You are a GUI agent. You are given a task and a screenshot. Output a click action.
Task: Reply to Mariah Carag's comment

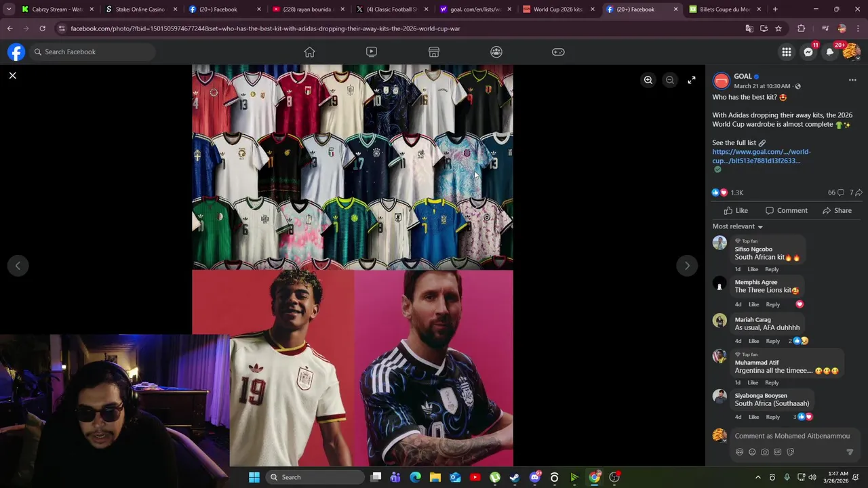tap(772, 342)
